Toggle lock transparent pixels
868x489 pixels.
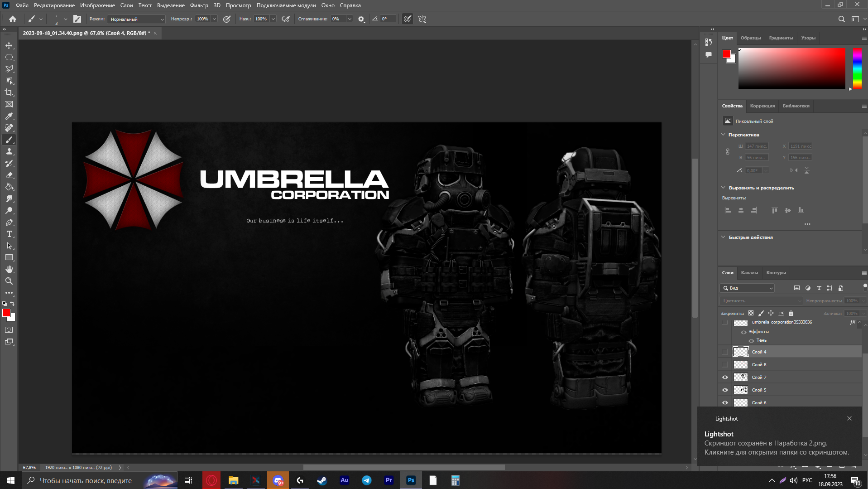[x=751, y=313]
